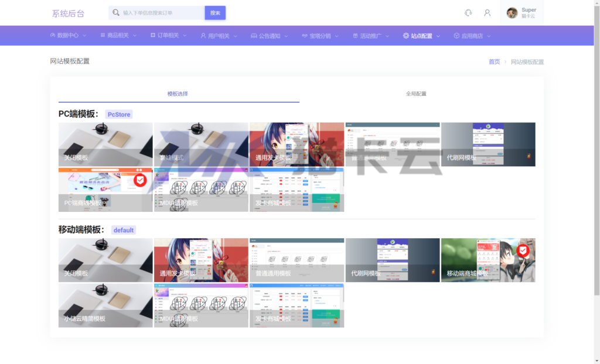Click the magnifier icon in search box
The image size is (600, 364).
[x=115, y=13]
